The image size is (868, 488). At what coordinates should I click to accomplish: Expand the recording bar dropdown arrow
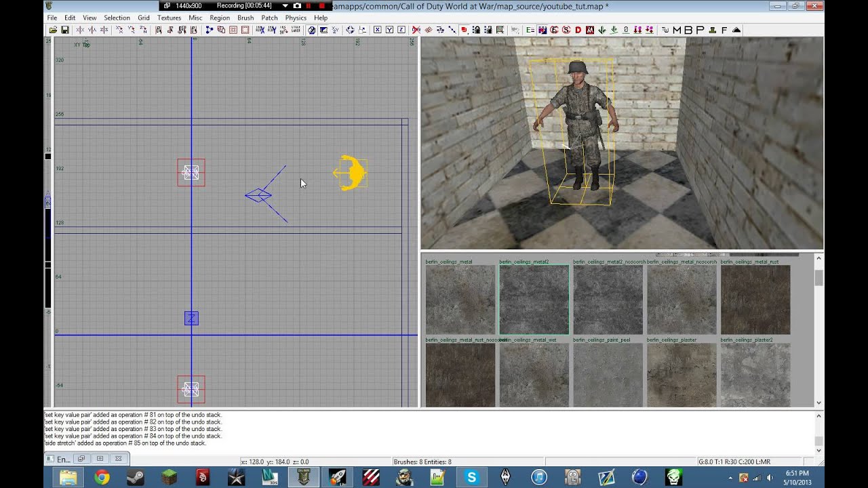tap(285, 5)
